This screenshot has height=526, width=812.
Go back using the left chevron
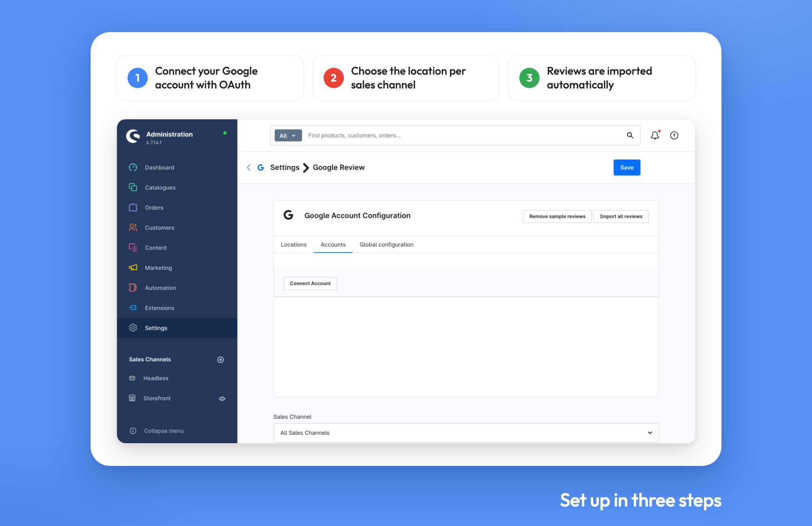coord(248,168)
